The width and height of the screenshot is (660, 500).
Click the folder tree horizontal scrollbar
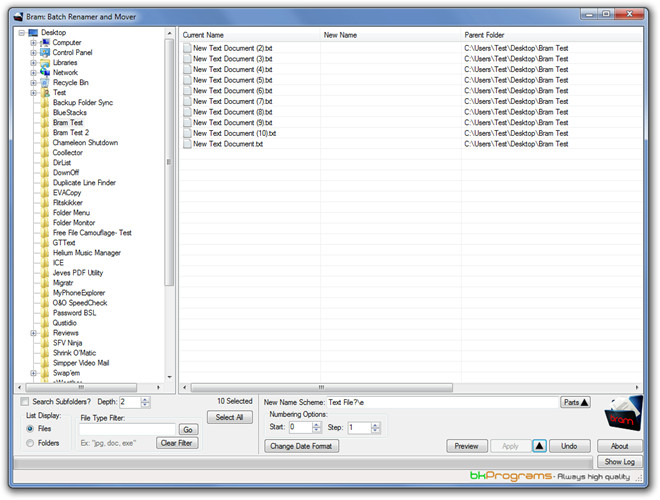coord(81,387)
